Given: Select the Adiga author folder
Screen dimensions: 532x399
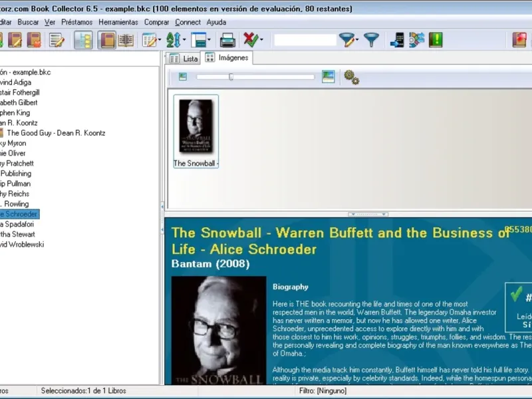Looking at the screenshot, I should (x=15, y=82).
